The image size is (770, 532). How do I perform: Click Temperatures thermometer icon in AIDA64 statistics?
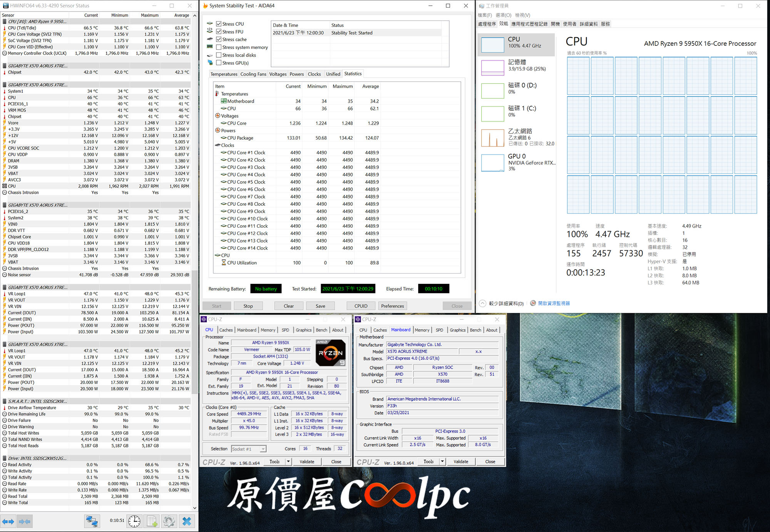(217, 93)
